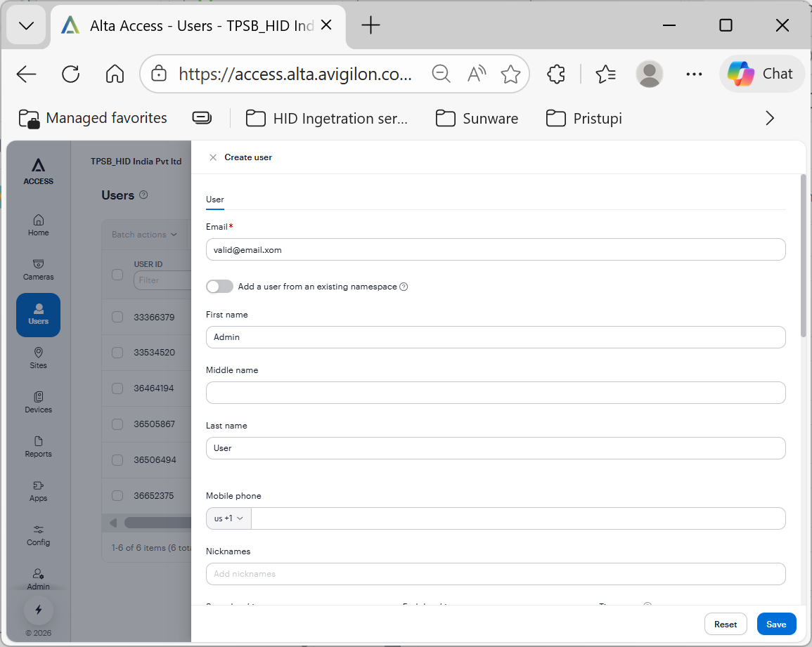The height and width of the screenshot is (647, 812).
Task: View site information lock icon
Action: pos(159,74)
